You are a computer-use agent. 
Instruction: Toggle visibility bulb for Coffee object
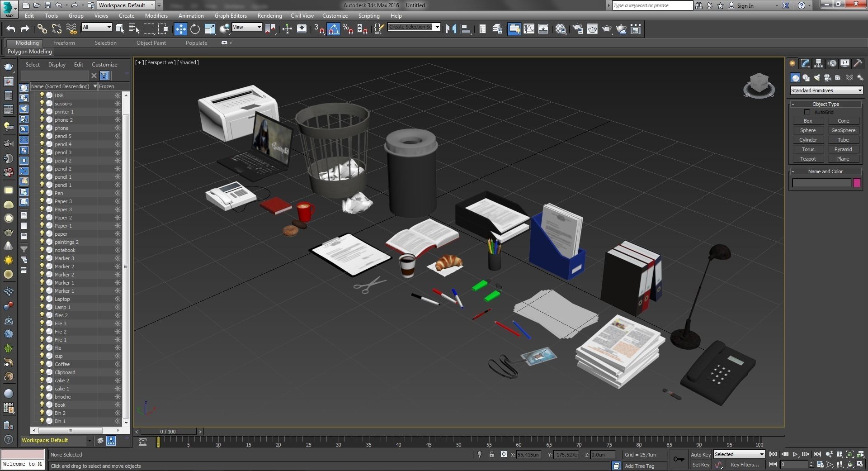coord(42,364)
